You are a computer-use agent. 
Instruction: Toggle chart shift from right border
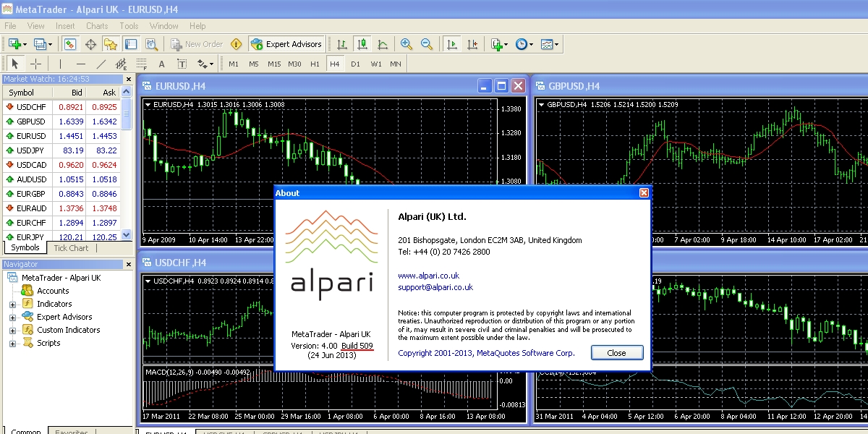(472, 44)
